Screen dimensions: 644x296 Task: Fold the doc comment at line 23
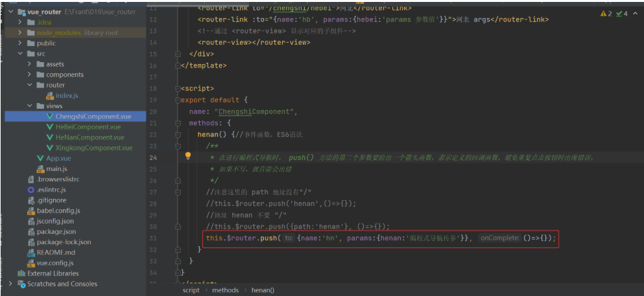[x=178, y=146]
